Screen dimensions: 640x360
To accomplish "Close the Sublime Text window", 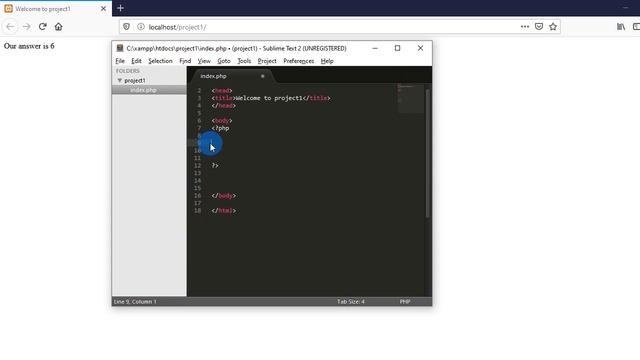I will click(x=420, y=48).
